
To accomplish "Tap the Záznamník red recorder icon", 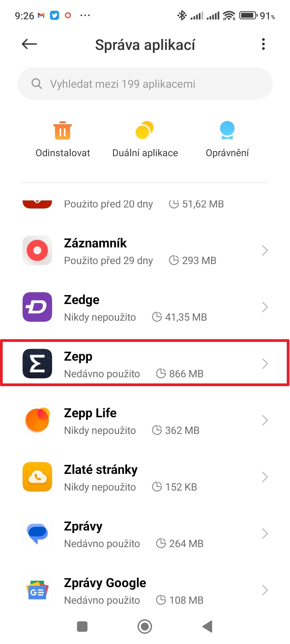I will click(x=37, y=250).
